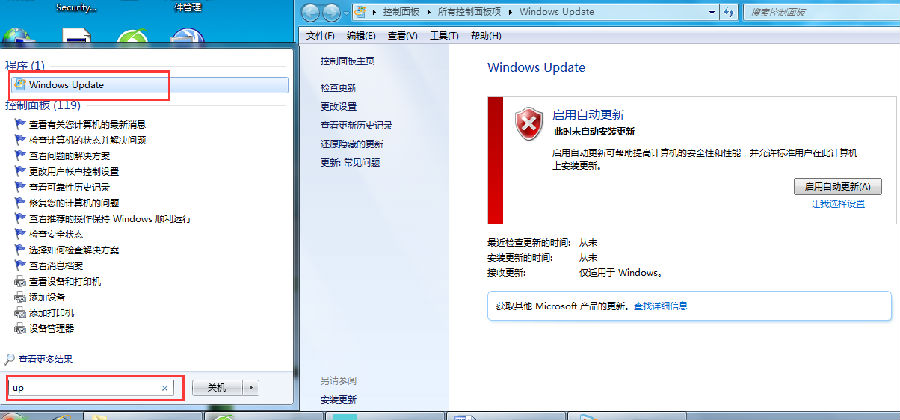Open the 工具(T) menu
This screenshot has width=900, height=420.
(444, 36)
